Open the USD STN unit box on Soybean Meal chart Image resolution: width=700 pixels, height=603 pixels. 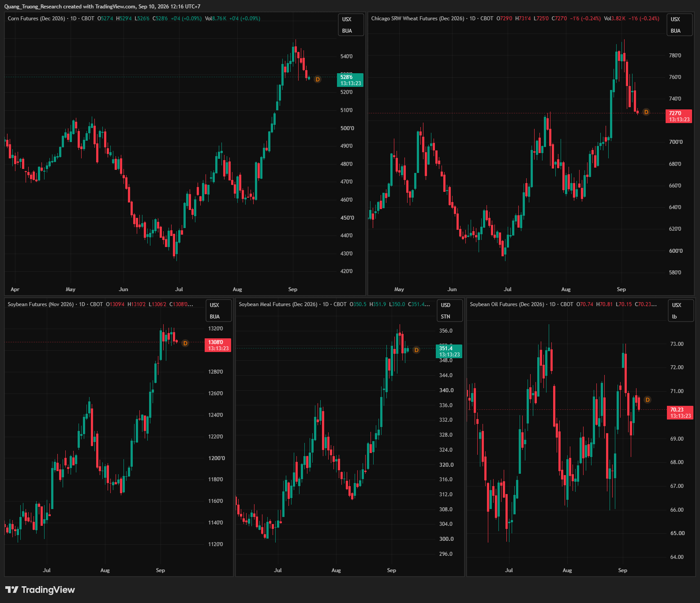(450, 311)
